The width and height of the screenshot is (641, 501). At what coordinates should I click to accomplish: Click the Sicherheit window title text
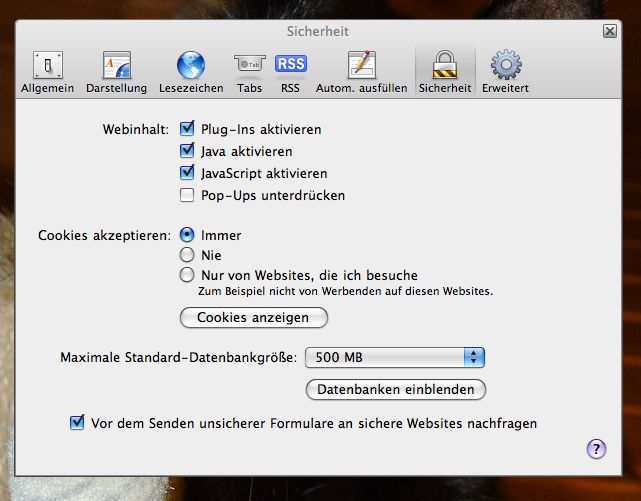[318, 31]
